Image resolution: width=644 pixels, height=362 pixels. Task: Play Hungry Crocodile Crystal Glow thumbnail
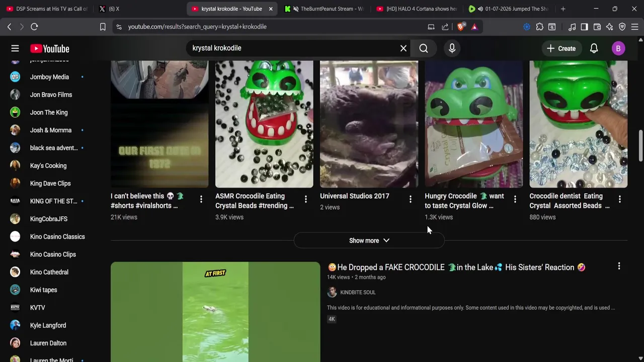point(473,124)
